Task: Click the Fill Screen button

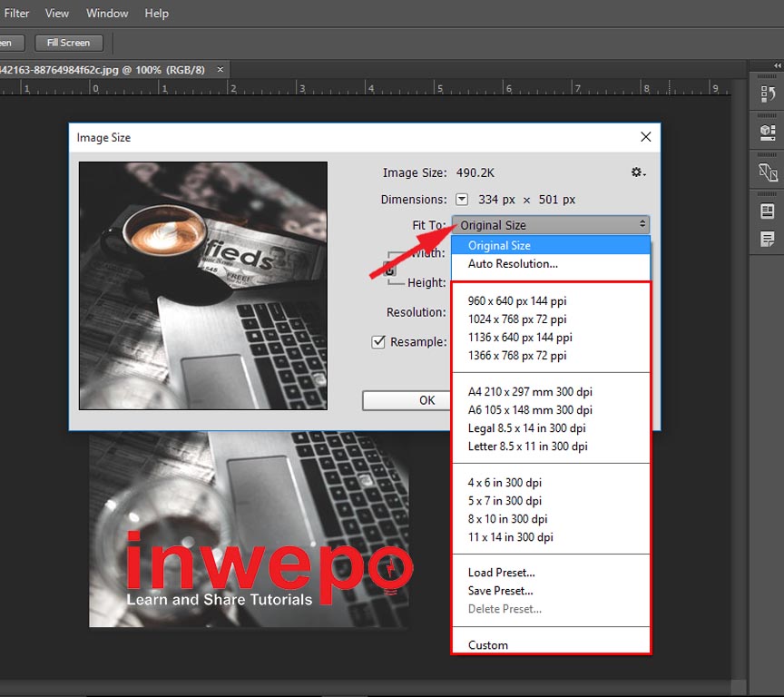Action: pos(69,43)
